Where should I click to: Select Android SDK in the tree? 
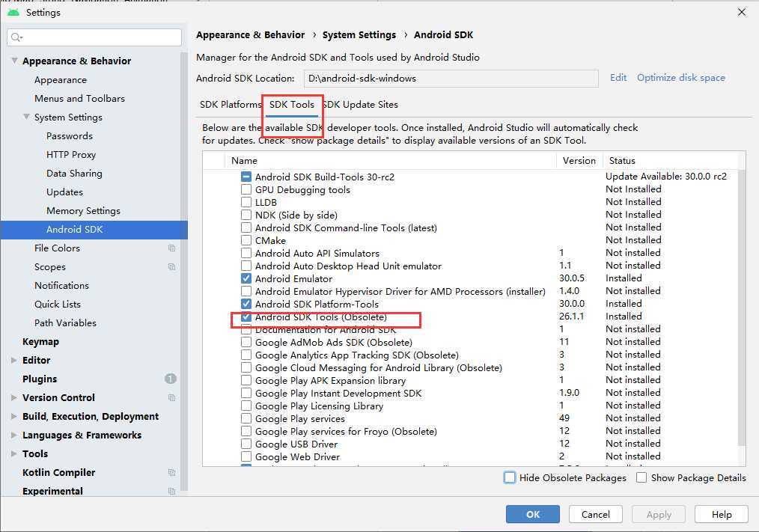tap(94, 230)
